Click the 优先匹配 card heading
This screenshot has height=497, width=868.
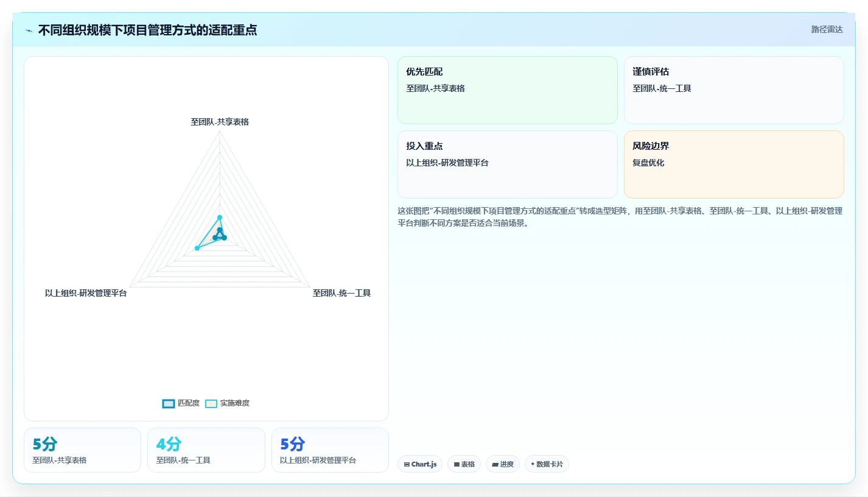pyautogui.click(x=424, y=72)
